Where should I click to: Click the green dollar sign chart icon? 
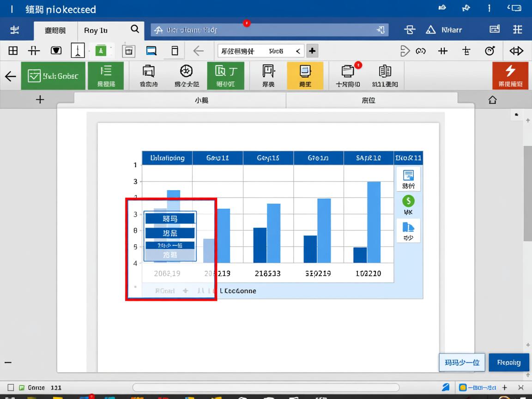click(408, 201)
